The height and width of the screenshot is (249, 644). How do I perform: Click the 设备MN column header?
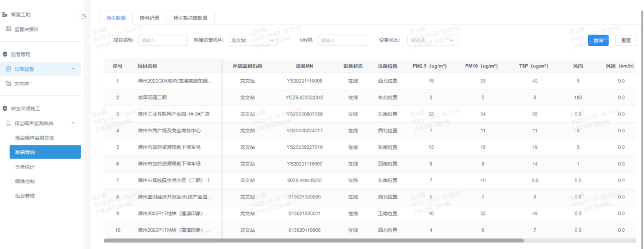304,66
